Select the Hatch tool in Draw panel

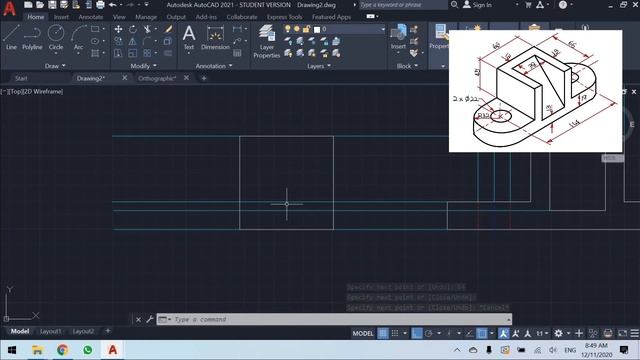(x=95, y=53)
